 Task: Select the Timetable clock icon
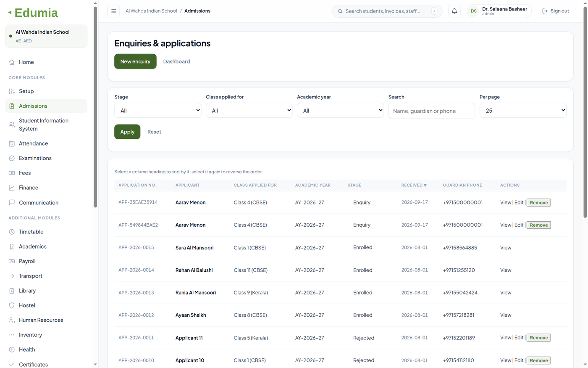point(12,232)
